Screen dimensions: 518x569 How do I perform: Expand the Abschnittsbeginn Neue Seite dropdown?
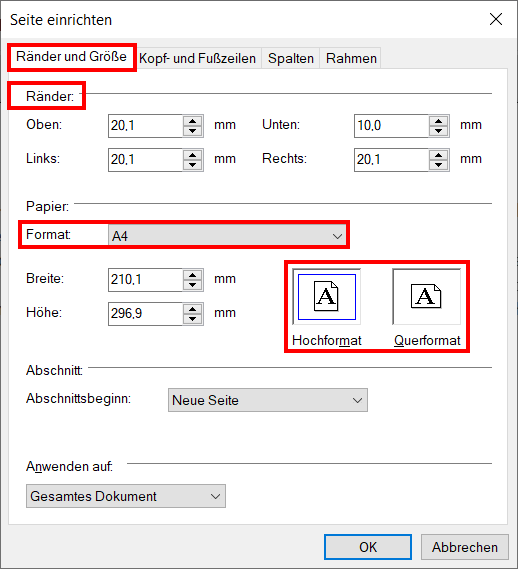tap(268, 400)
